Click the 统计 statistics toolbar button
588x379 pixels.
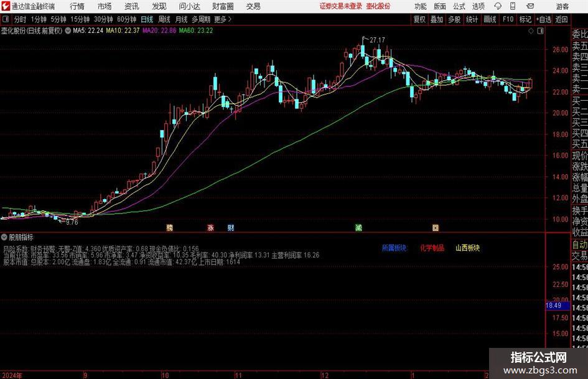472,19
